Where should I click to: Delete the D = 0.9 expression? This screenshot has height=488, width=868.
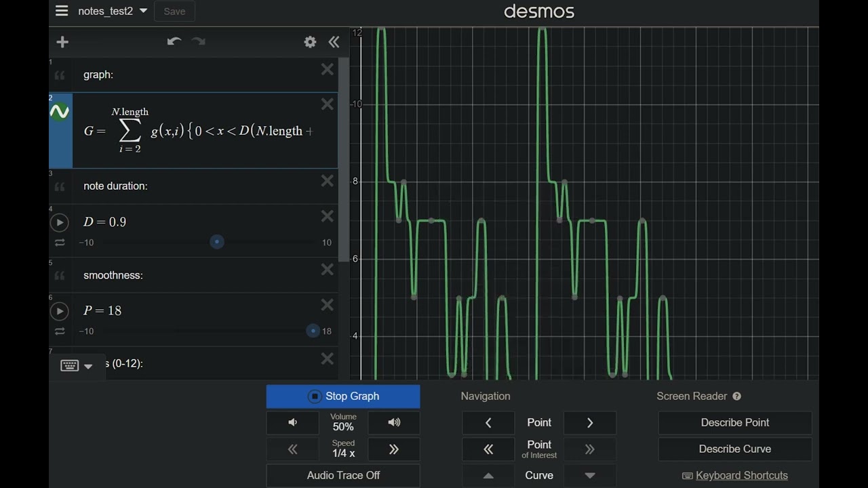point(328,216)
